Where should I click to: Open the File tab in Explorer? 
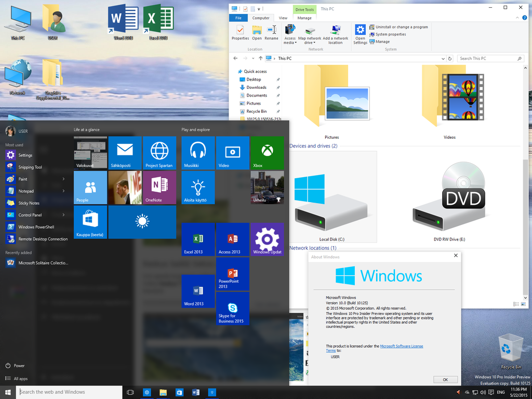tap(238, 18)
